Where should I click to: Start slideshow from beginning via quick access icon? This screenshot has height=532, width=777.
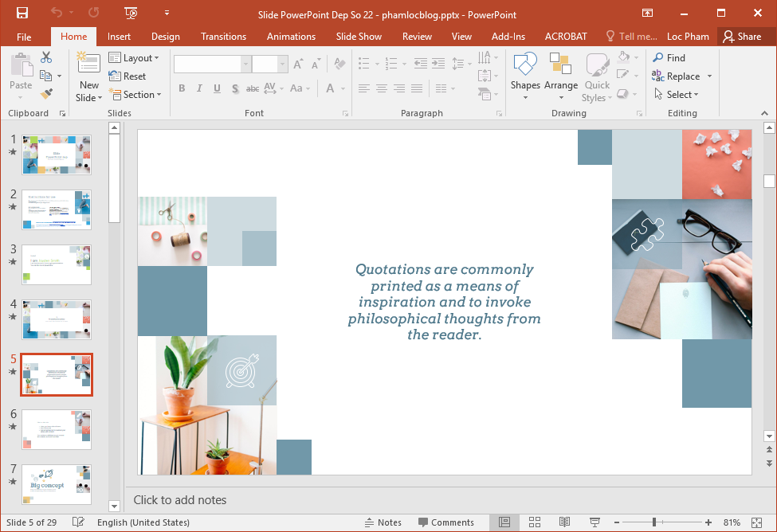click(131, 13)
